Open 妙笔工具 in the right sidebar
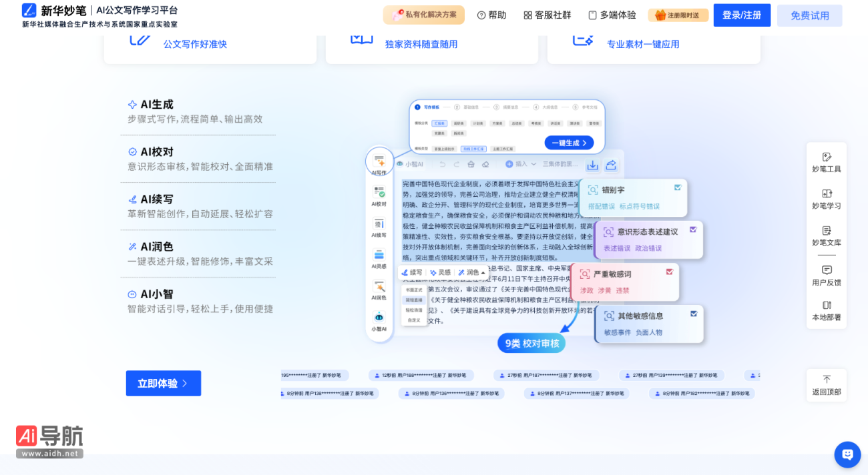Viewport: 868px width, 475px height. click(x=827, y=162)
